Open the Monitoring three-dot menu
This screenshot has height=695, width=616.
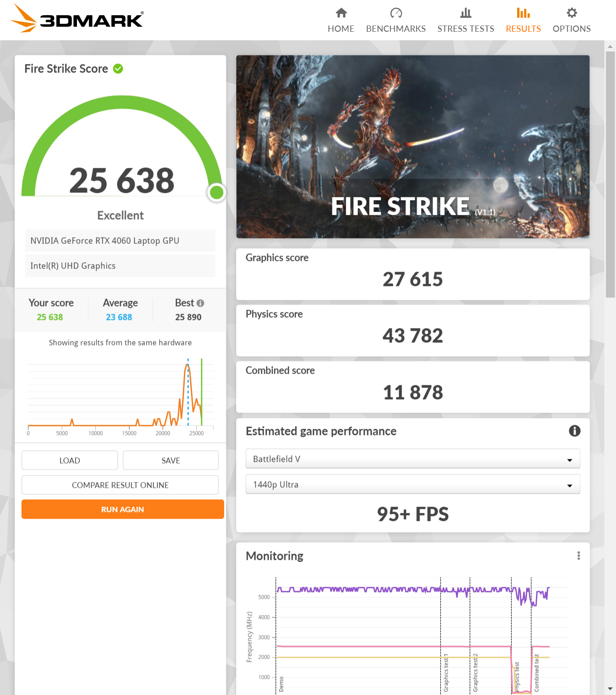click(x=578, y=556)
